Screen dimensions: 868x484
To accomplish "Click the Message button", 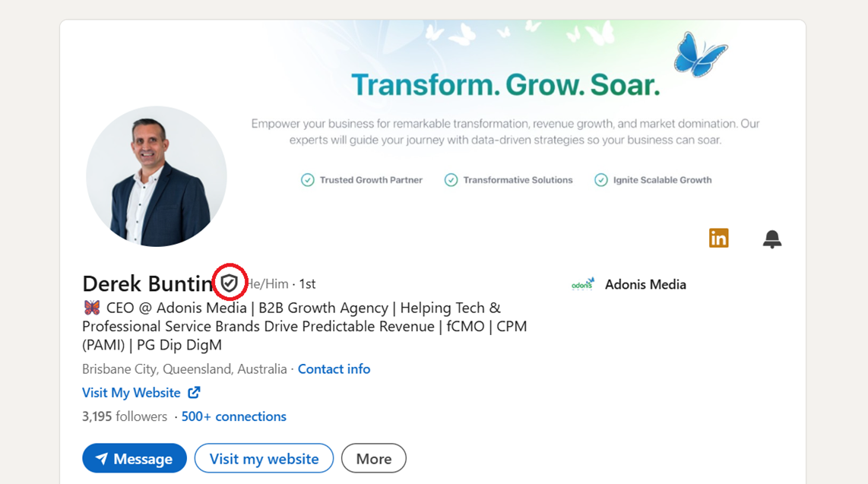I will click(135, 458).
